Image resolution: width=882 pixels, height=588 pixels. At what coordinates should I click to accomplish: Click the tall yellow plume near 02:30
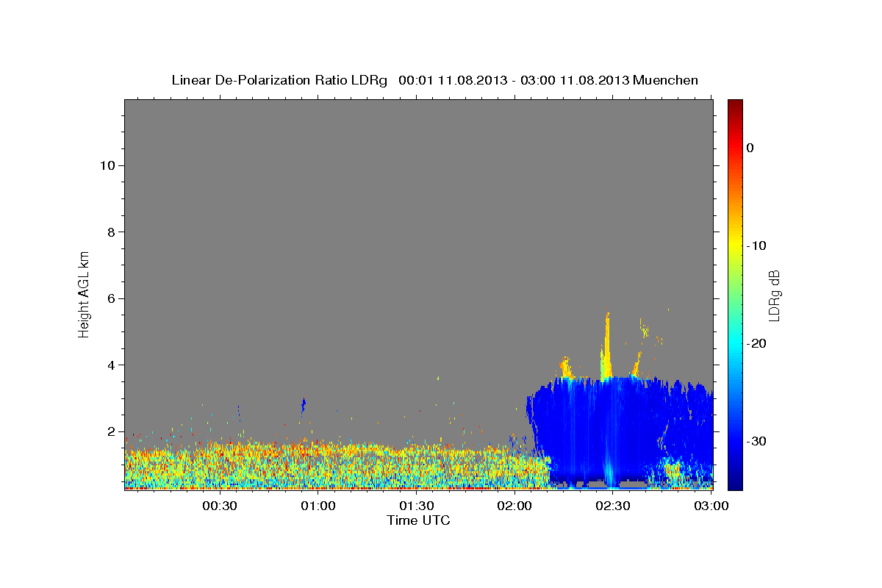tap(607, 345)
